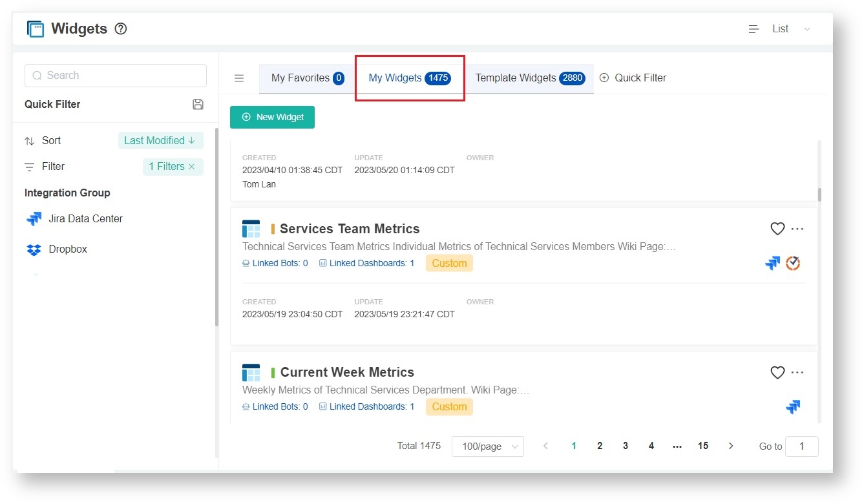The width and height of the screenshot is (864, 504).
Task: Open the List view mode dropdown
Action: pyautogui.click(x=780, y=29)
